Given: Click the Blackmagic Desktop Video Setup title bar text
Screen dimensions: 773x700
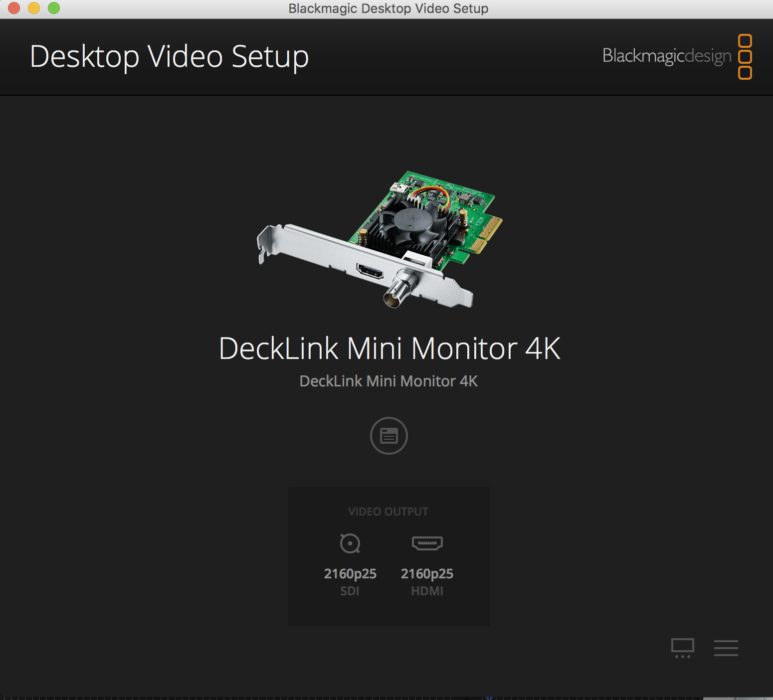Looking at the screenshot, I should pos(388,8).
